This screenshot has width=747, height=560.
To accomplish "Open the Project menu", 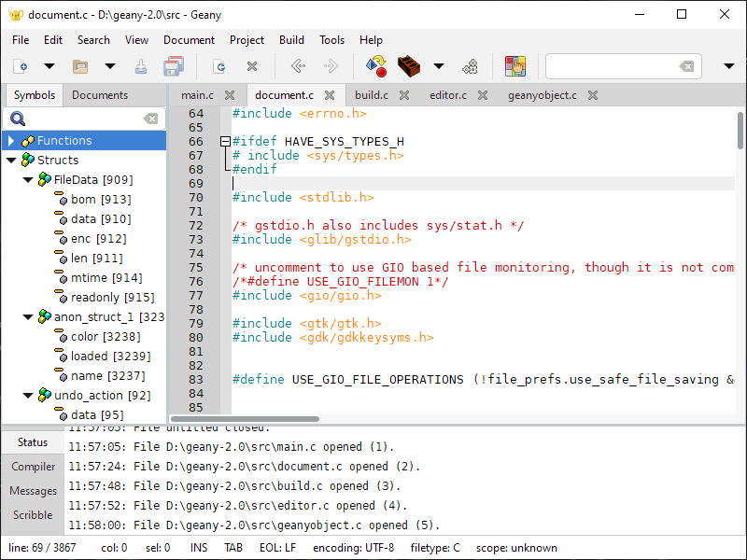I will tap(247, 40).
